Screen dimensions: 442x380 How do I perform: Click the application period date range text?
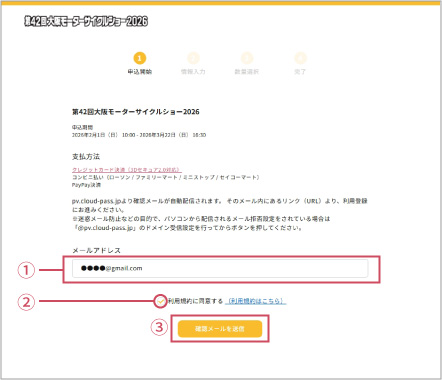click(x=139, y=135)
